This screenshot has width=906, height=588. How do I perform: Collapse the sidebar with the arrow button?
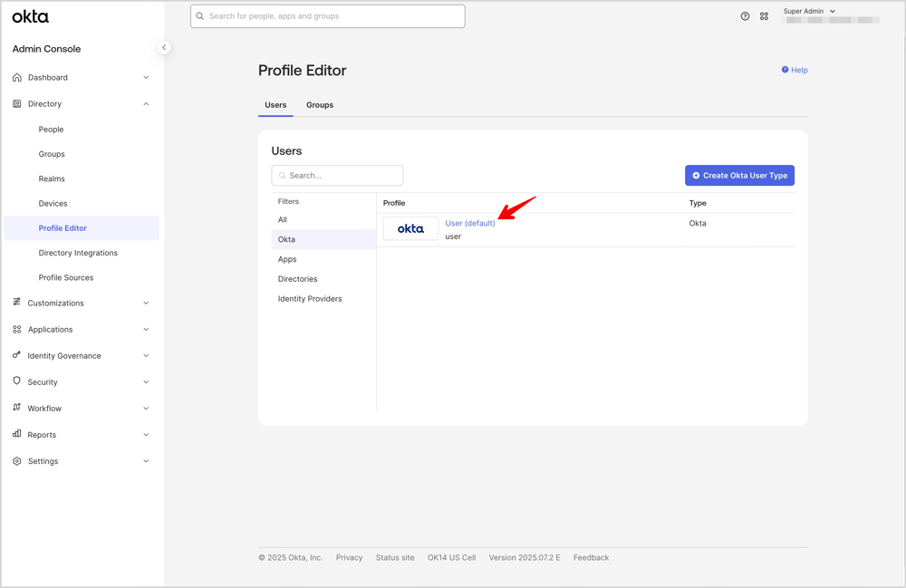[164, 47]
